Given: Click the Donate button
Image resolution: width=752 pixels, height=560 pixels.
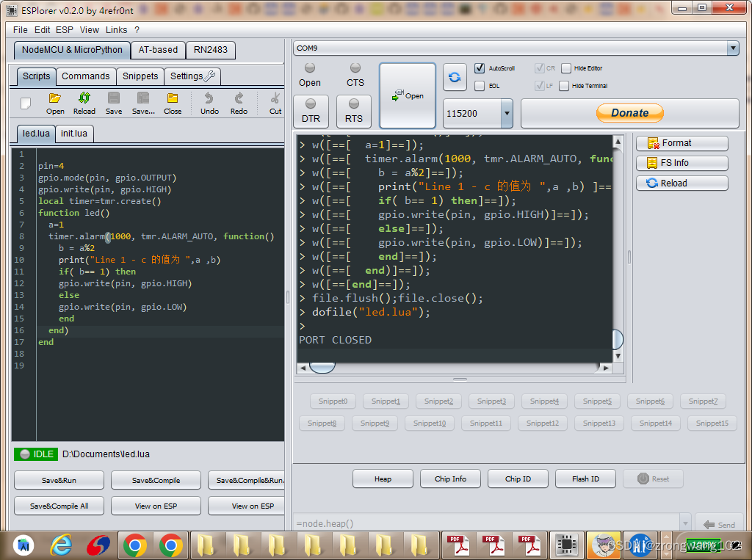Looking at the screenshot, I should click(x=629, y=113).
